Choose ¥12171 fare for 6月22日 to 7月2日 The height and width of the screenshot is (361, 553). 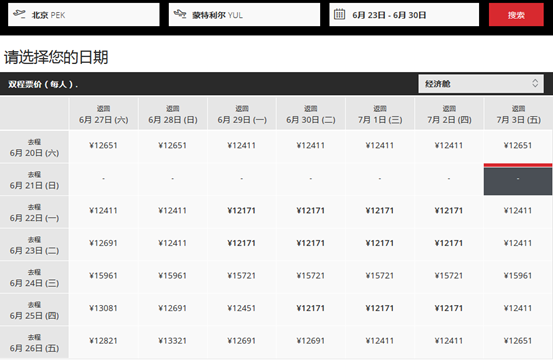tap(449, 211)
